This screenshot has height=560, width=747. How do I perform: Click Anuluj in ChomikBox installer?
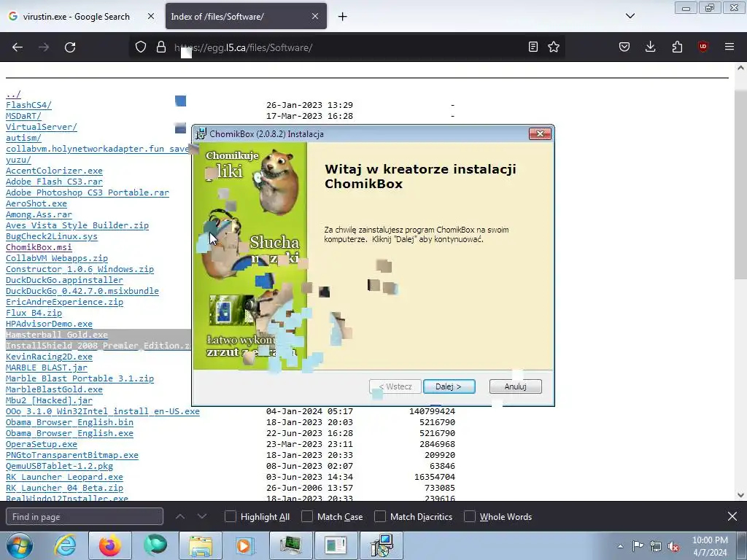pos(516,386)
